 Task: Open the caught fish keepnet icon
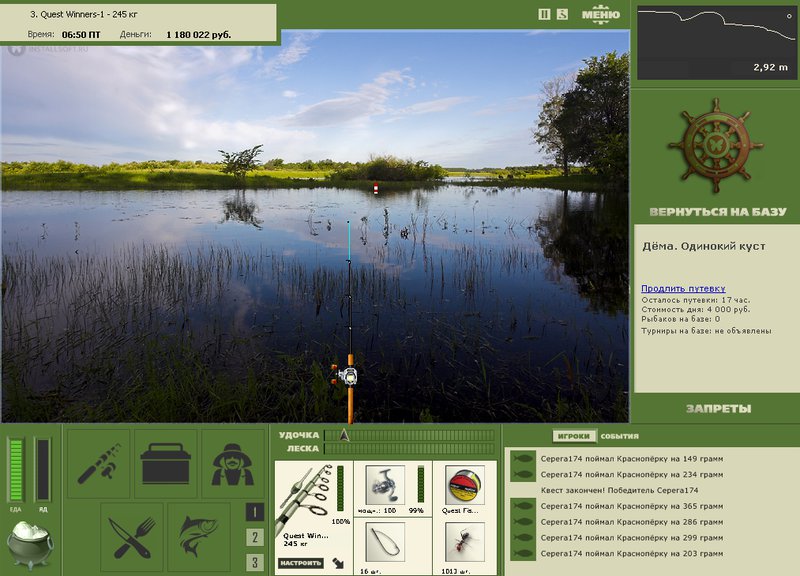pyautogui.click(x=198, y=537)
